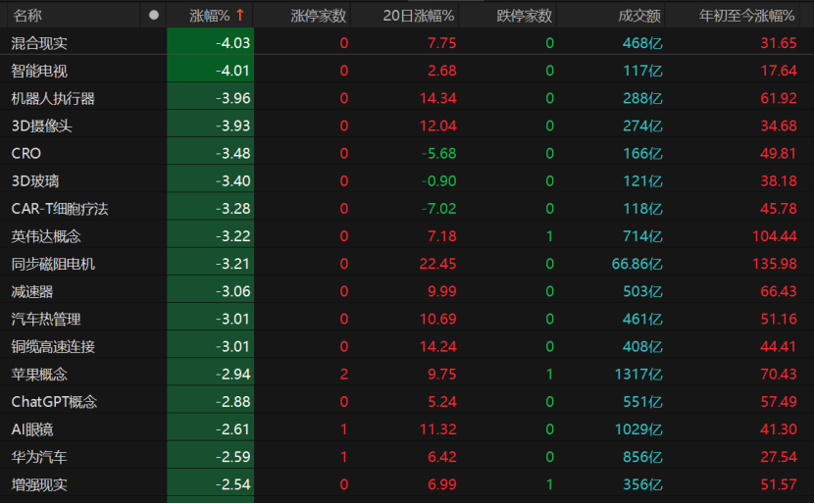Click year-to-date gain 61.92
This screenshot has height=504, width=815.
coord(779,98)
